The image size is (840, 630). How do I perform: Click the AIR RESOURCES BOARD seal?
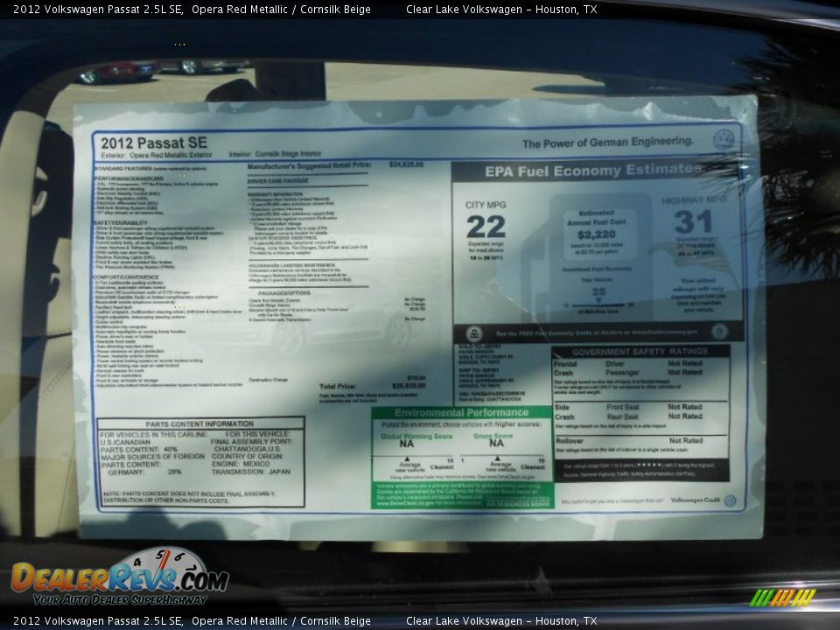coord(518,504)
